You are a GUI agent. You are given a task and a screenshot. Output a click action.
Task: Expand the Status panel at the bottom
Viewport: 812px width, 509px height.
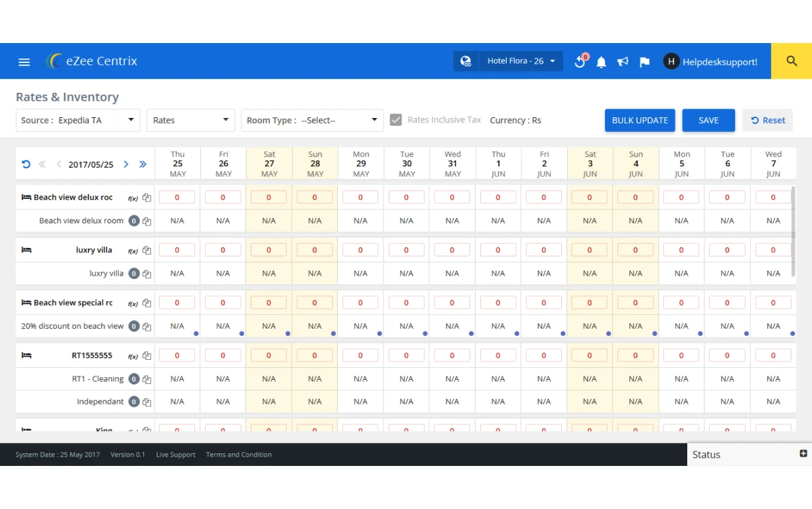pyautogui.click(x=706, y=455)
